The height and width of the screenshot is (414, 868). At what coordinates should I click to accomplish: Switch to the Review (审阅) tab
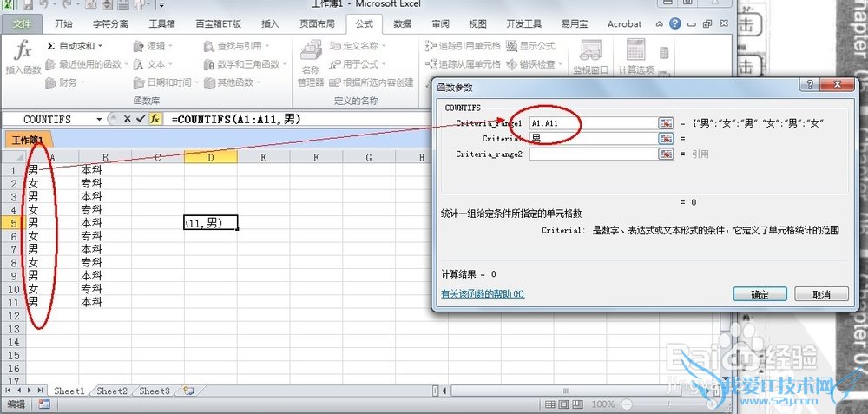pyautogui.click(x=441, y=23)
